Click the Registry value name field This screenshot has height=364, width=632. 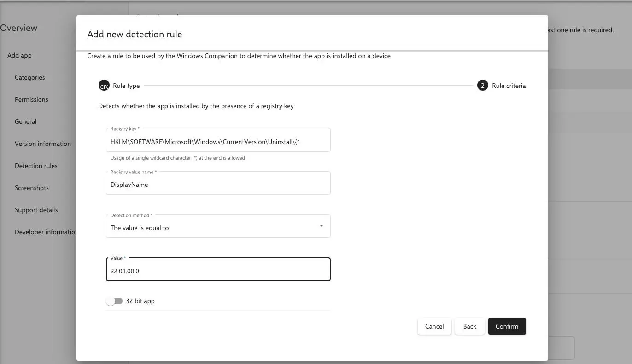(218, 185)
